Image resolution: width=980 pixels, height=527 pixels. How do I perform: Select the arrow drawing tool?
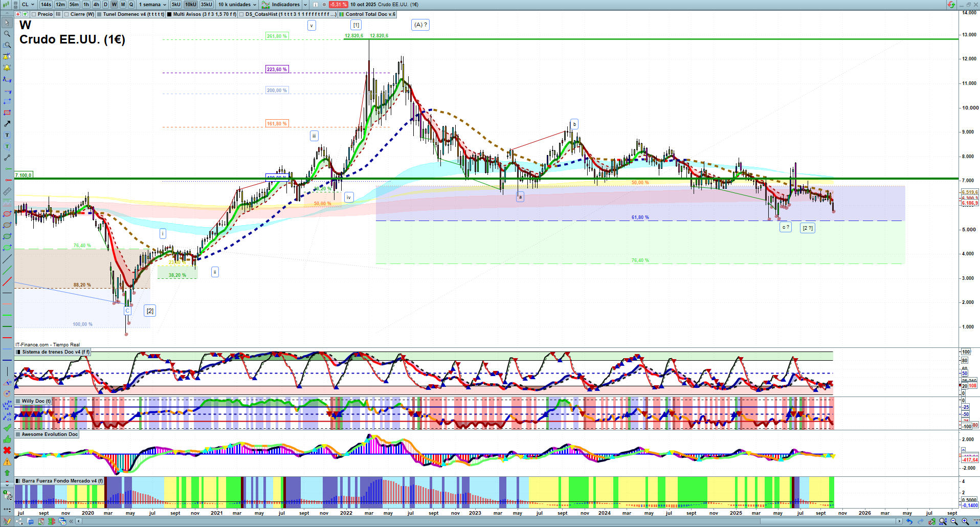pos(7,124)
